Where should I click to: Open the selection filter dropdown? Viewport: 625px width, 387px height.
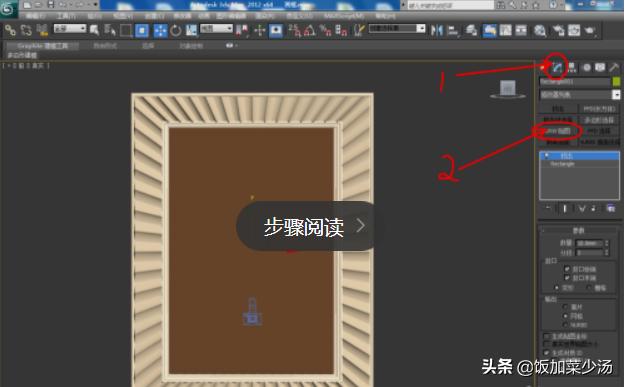pyautogui.click(x=70, y=29)
